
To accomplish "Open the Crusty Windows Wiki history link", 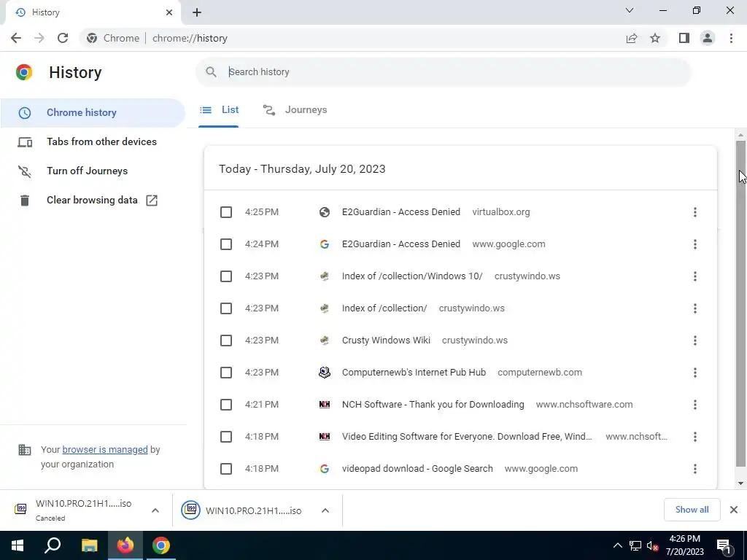I will [x=386, y=341].
